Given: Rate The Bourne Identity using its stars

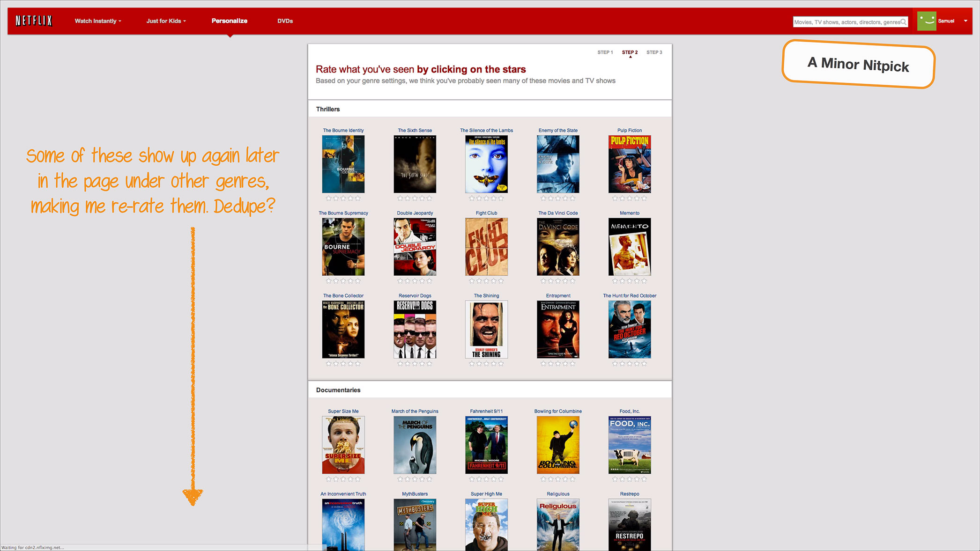Looking at the screenshot, I should tap(343, 198).
